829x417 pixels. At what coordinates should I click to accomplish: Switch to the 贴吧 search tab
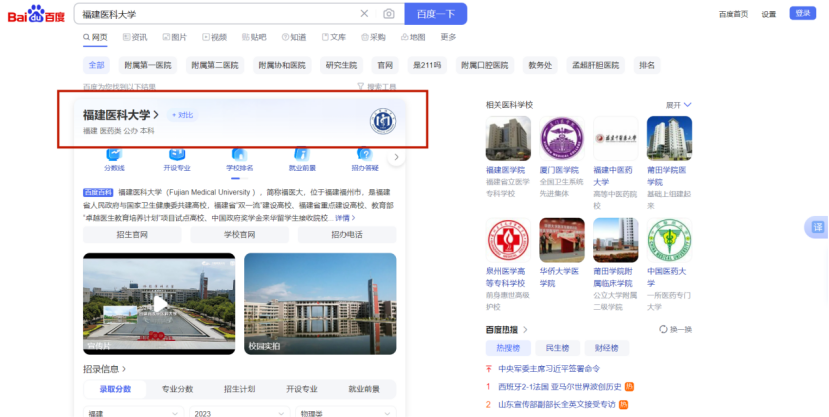(254, 37)
